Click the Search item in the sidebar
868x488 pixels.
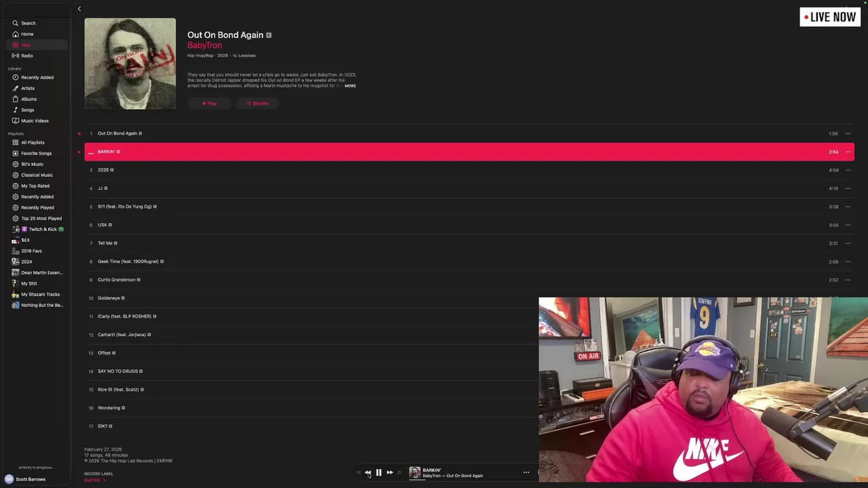(x=37, y=23)
